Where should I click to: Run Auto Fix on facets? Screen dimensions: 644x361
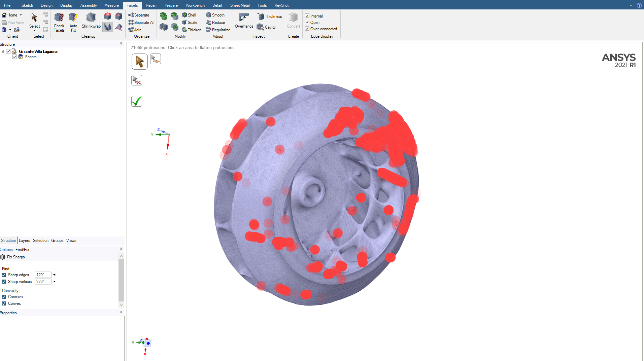pos(73,22)
